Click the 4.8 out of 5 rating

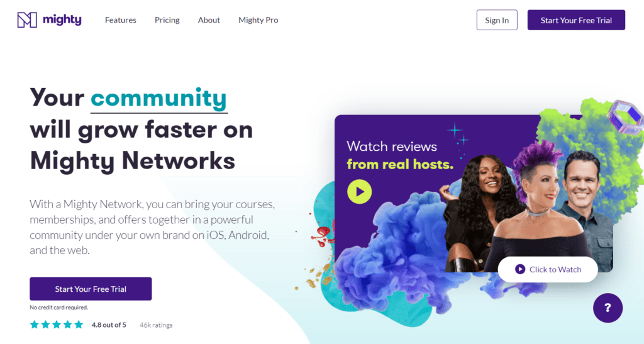pos(109,325)
